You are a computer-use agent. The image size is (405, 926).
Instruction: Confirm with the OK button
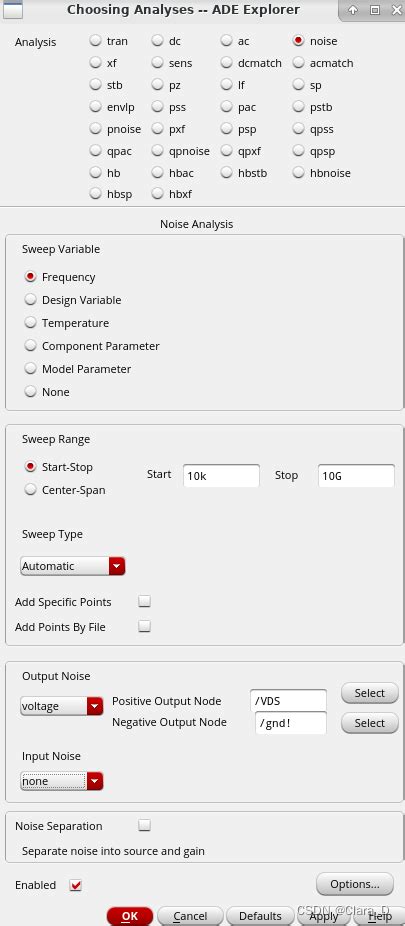point(130,917)
